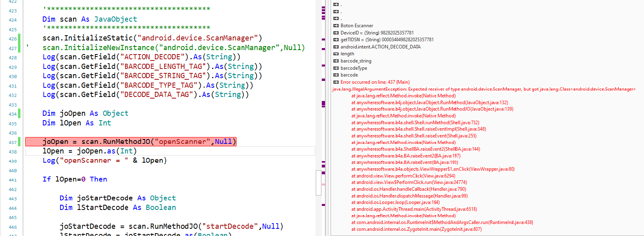
Task: Select the android.intent.ACTION_DECODE_DATA log line
Action: (x=380, y=47)
